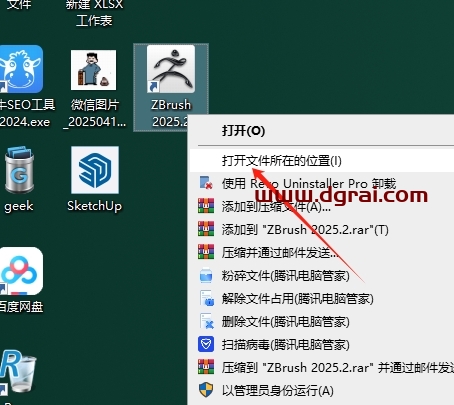Select the 微信图片 image file icon
This screenshot has height=405, width=454.
[x=94, y=89]
